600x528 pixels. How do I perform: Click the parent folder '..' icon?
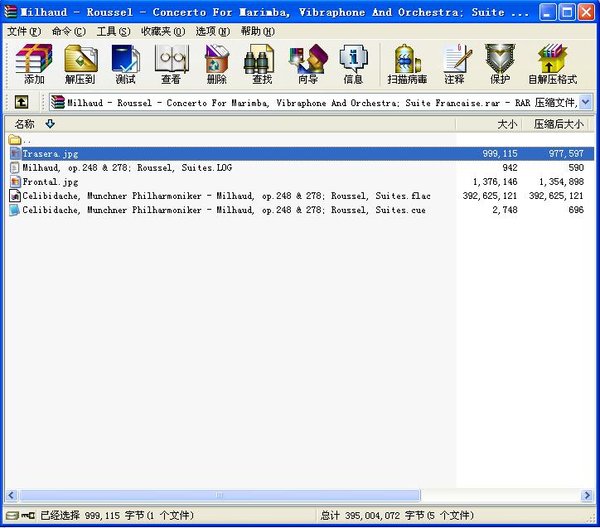point(15,139)
